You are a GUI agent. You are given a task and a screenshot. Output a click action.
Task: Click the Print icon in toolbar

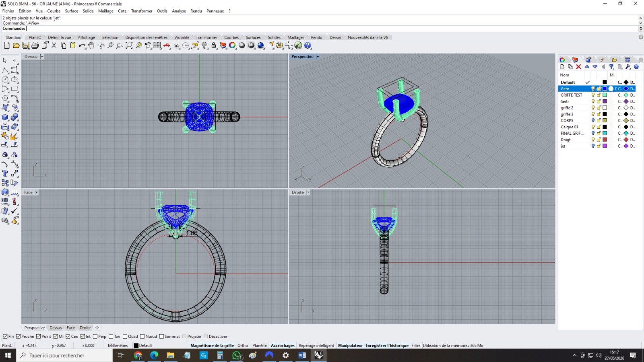pyautogui.click(x=35, y=45)
